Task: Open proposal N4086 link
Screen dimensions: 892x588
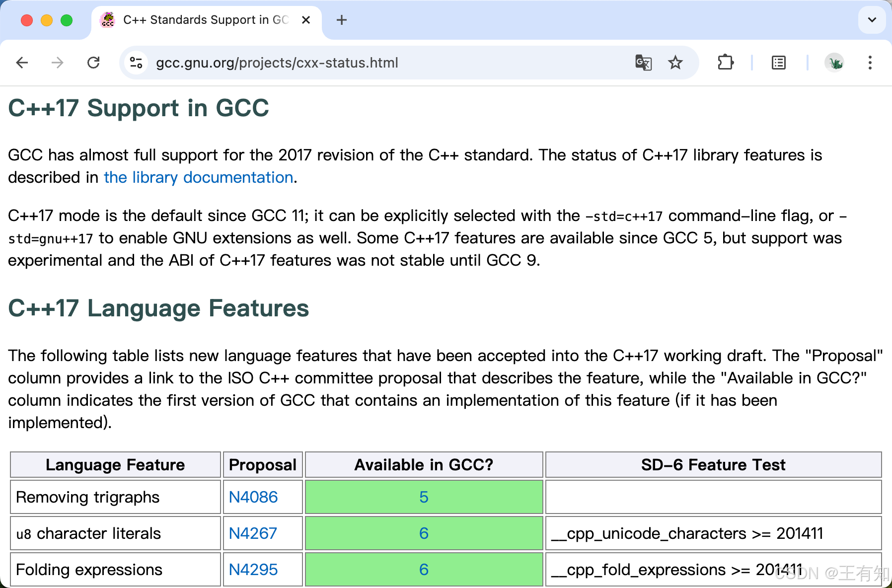Action: 253,497
